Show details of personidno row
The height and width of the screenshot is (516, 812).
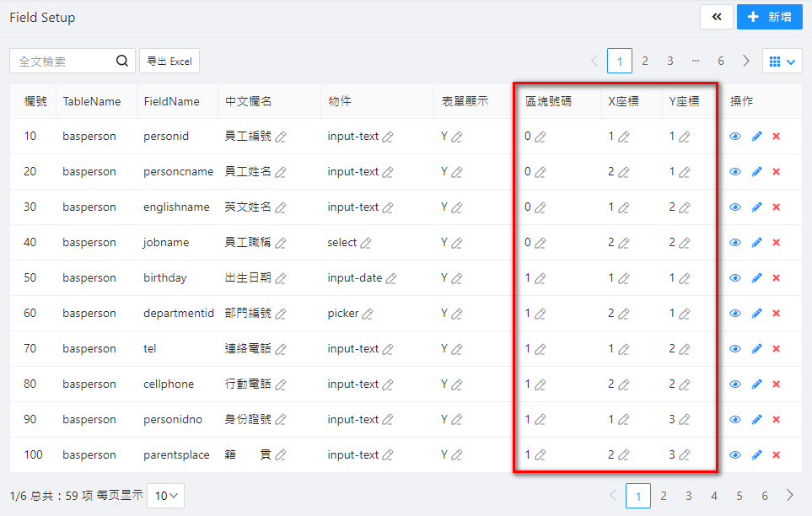pos(735,420)
